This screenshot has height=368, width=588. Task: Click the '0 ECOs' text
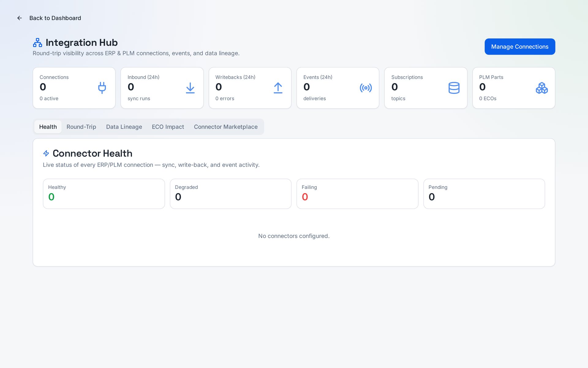[x=488, y=98]
